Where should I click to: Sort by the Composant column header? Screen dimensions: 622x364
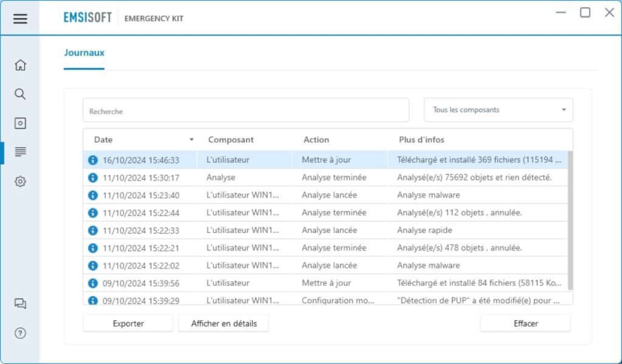231,140
